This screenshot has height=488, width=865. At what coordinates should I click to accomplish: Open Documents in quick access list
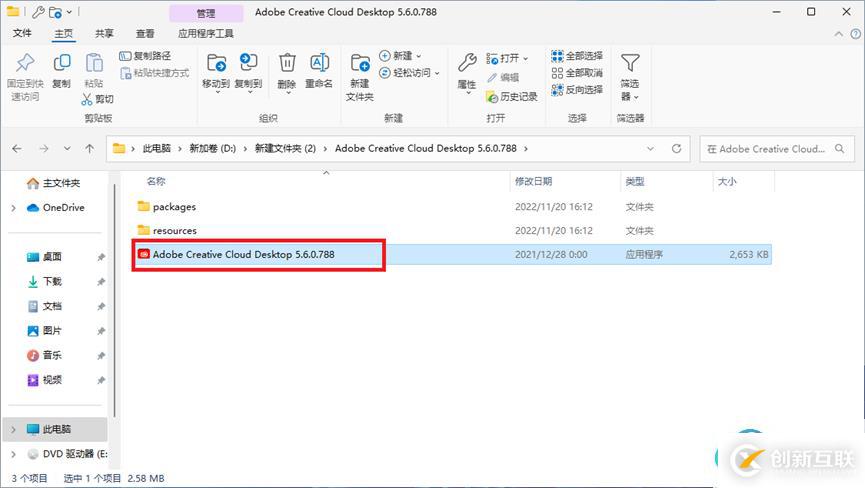click(45, 306)
